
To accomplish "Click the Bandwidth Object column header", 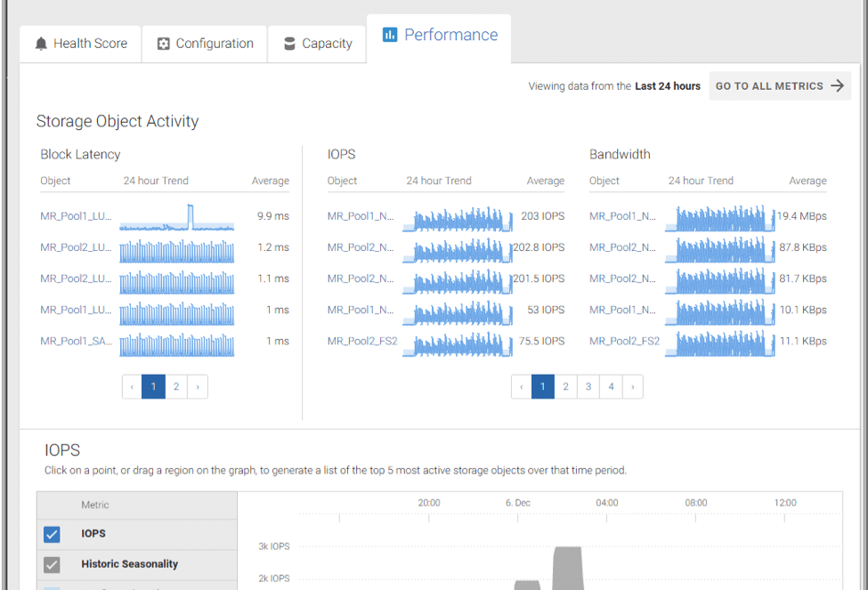I will click(604, 181).
